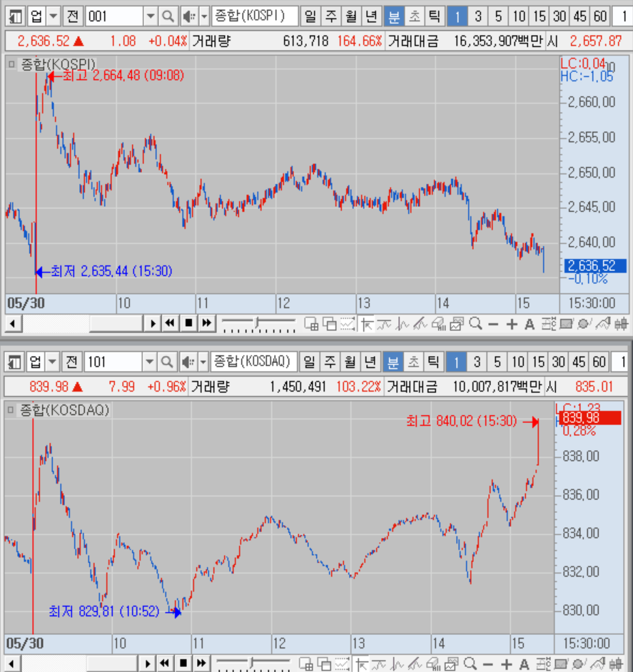Select the 틱 (tick) period in KOSPI chart
Image resolution: width=633 pixels, height=672 pixels.
(435, 16)
